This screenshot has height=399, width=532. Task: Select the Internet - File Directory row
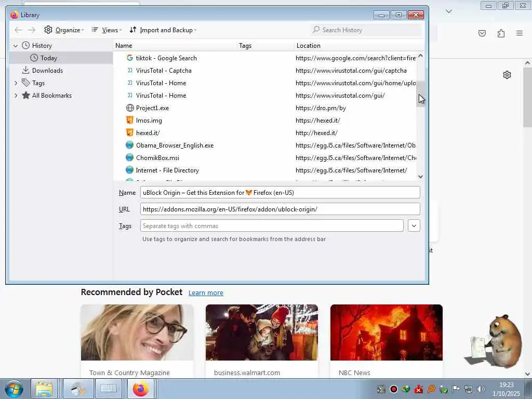tap(264, 170)
